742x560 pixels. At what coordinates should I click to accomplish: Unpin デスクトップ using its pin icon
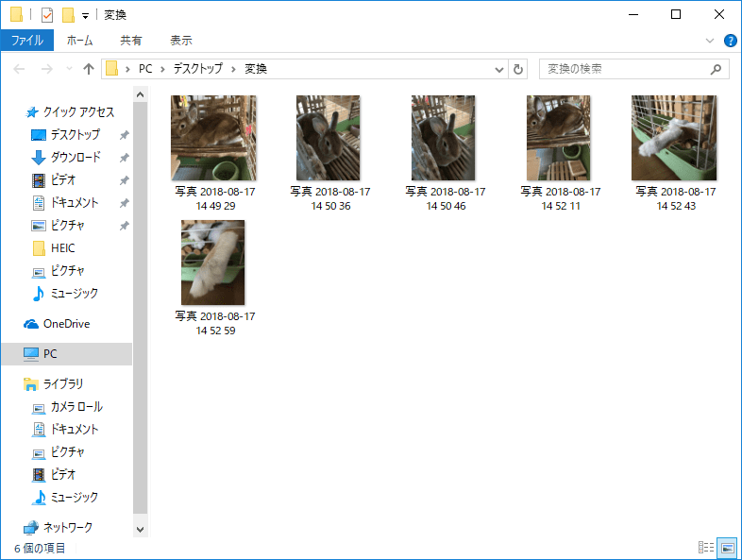pyautogui.click(x=124, y=135)
